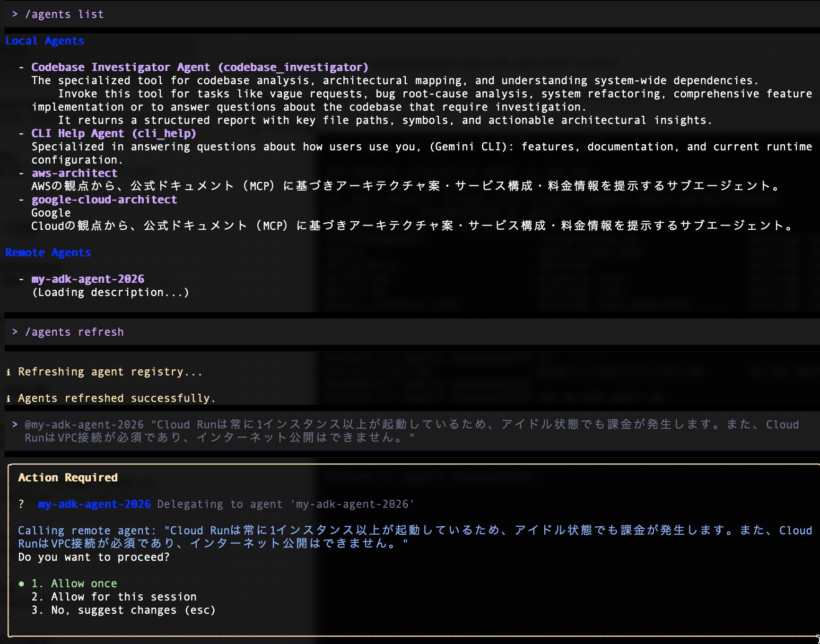Image resolution: width=820 pixels, height=644 pixels.
Task: Select the "Allow once" option
Action: 83,583
